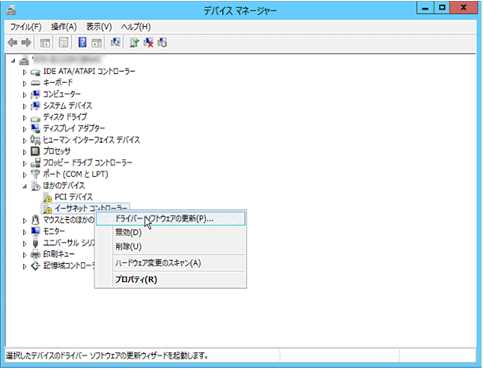The width and height of the screenshot is (484, 369).
Task: Expand the 印刷キュー node
Action: 24,255
